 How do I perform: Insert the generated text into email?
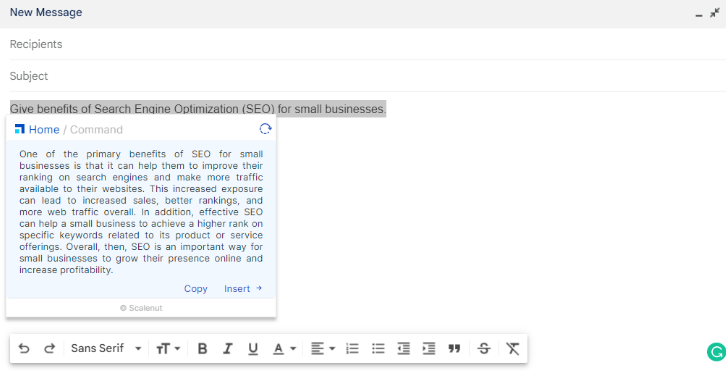[x=243, y=289]
